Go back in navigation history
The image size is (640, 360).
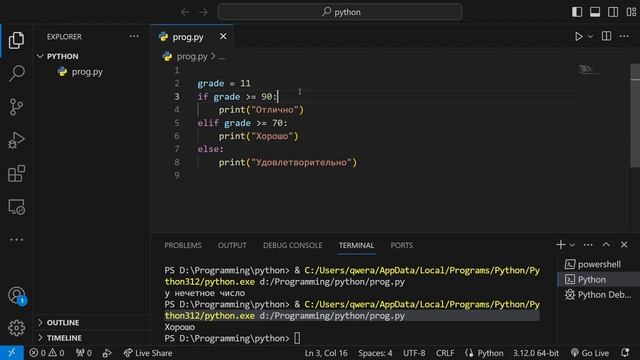pos(185,12)
